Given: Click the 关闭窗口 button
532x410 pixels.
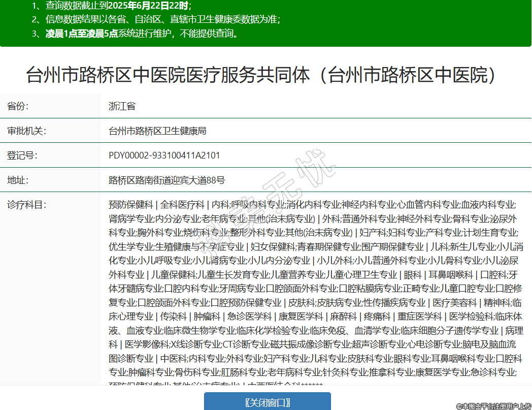Looking at the screenshot, I should point(268,402).
